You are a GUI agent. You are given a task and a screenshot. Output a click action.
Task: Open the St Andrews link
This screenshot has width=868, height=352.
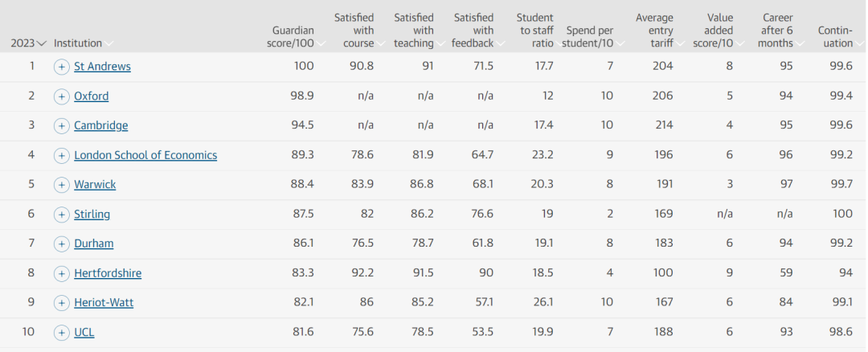tap(102, 67)
